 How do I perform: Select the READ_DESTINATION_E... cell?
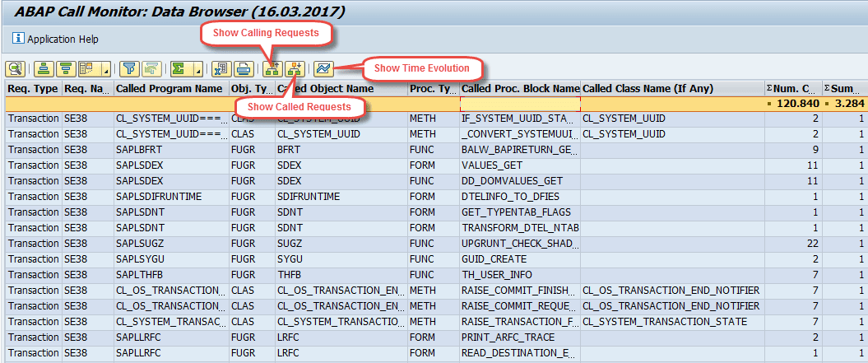pos(520,352)
